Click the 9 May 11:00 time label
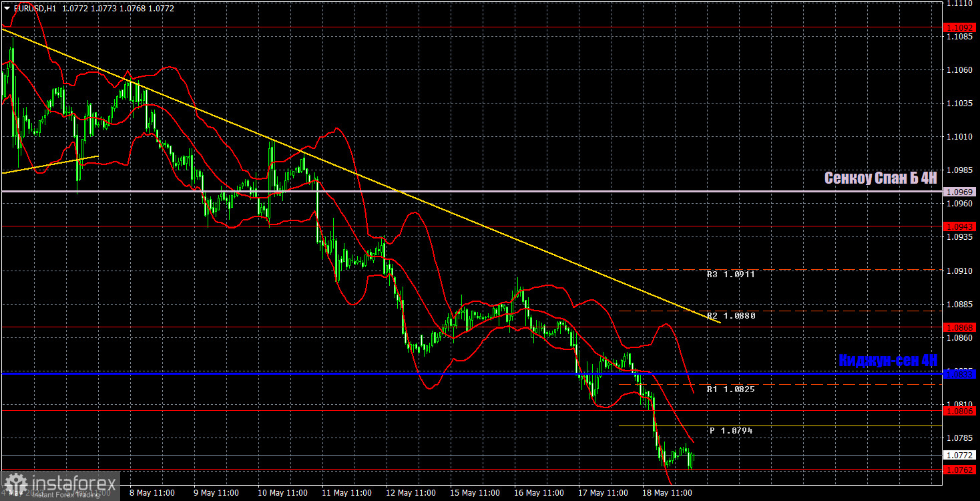Image resolution: width=980 pixels, height=501 pixels. click(216, 493)
